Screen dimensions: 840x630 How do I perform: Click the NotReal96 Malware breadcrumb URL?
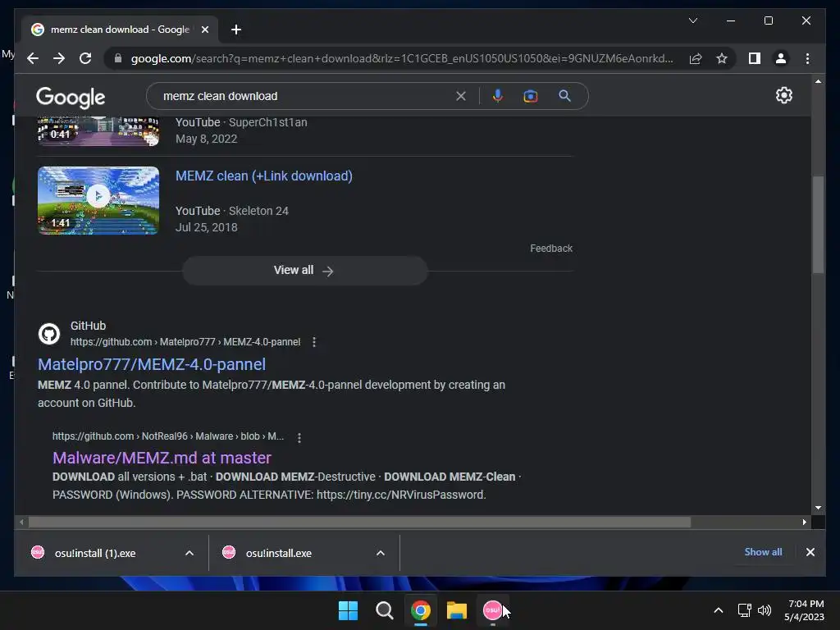(x=168, y=436)
